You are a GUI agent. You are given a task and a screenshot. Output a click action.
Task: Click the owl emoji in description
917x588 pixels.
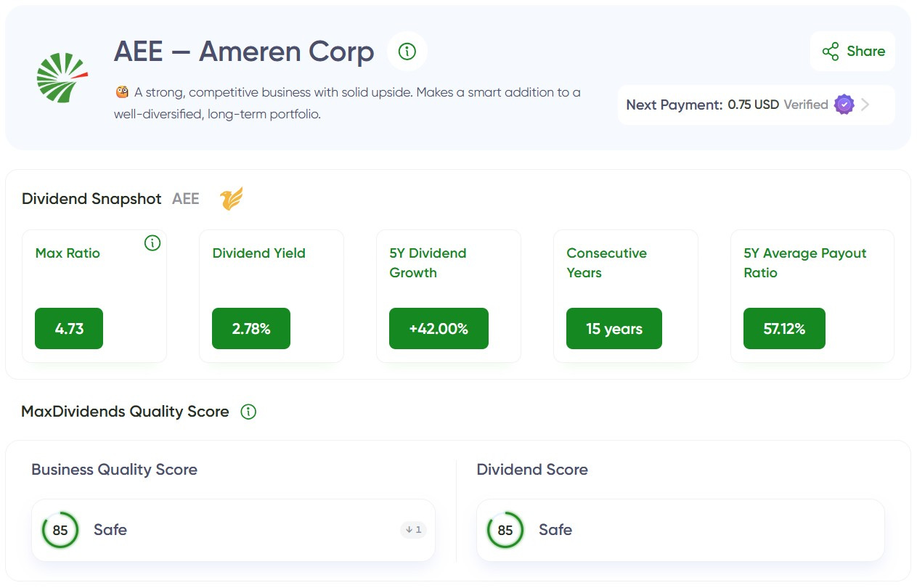[x=122, y=92]
